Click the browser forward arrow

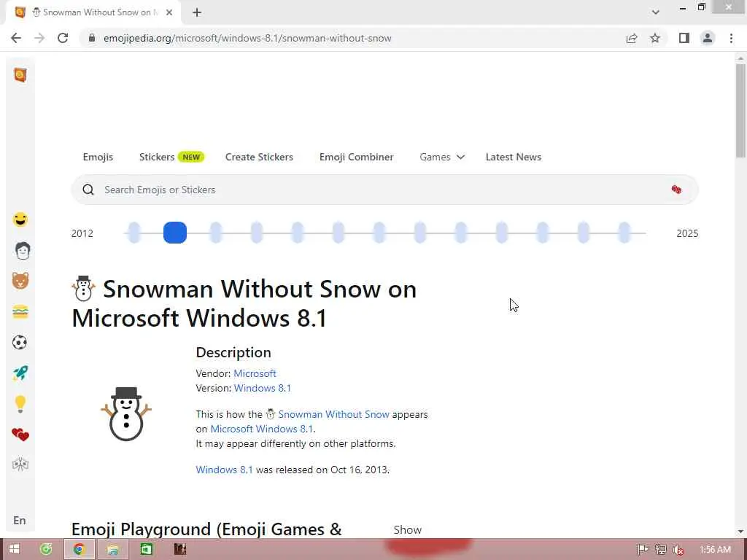point(39,38)
